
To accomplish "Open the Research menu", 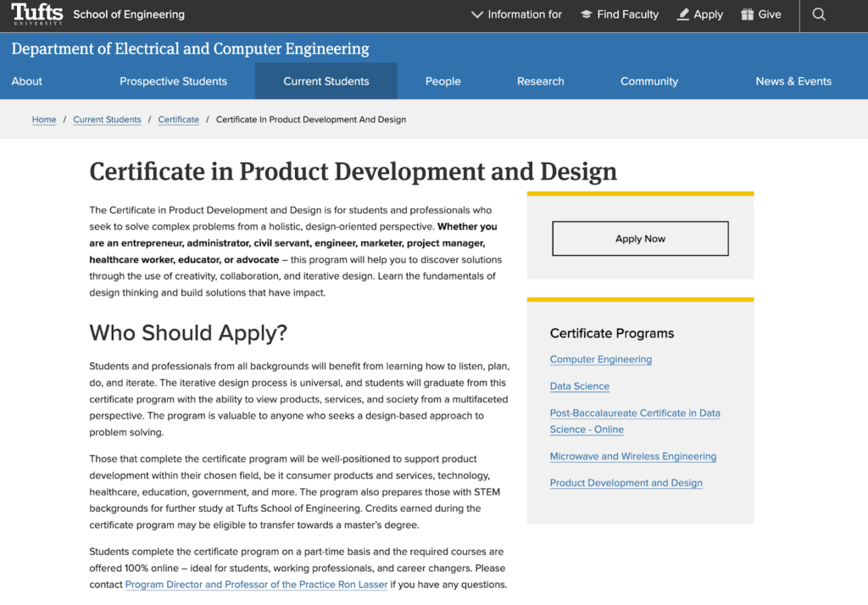I will [x=540, y=81].
